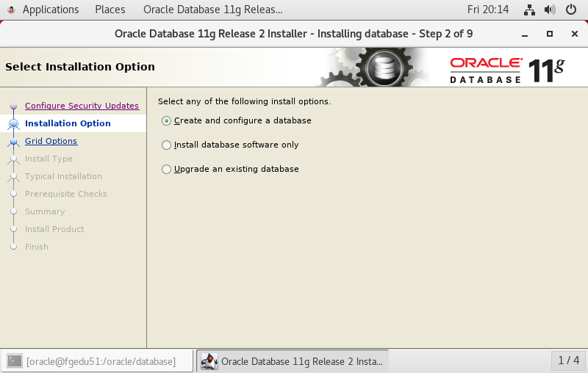Click the Grid Options step bullet icon
Screen dimensions: 588x373
(13, 142)
